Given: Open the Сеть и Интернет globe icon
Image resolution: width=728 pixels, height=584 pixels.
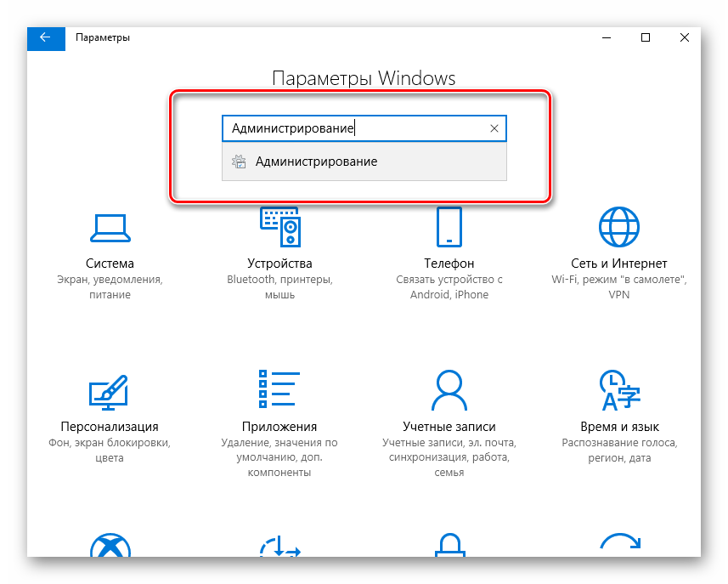Looking at the screenshot, I should pyautogui.click(x=618, y=227).
